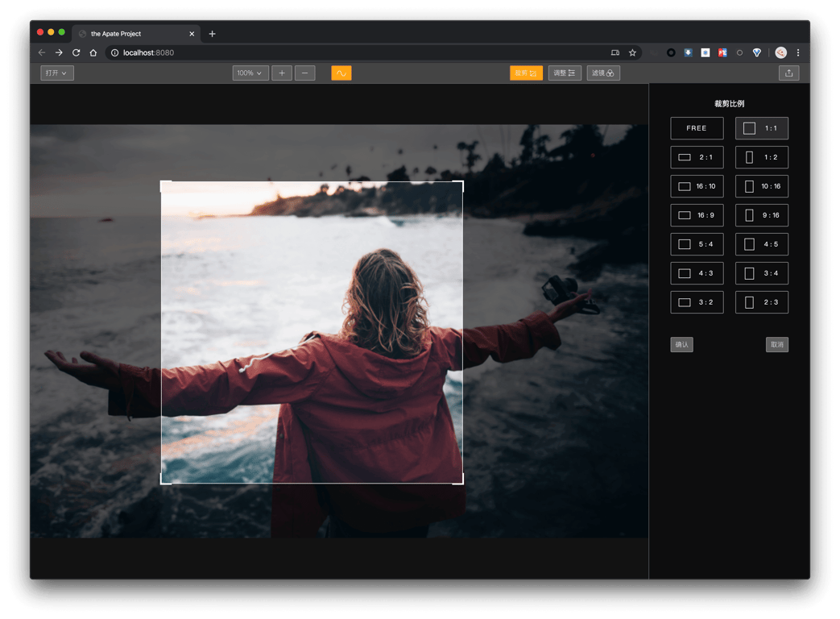Click the crop box bottom-right corner handle
Viewport: 840px width, 619px height.
(461, 482)
